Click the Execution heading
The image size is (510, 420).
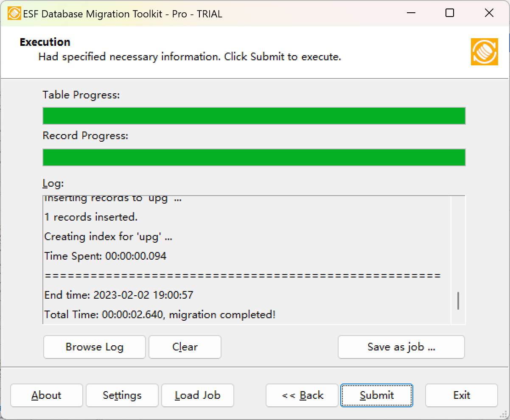tap(45, 42)
